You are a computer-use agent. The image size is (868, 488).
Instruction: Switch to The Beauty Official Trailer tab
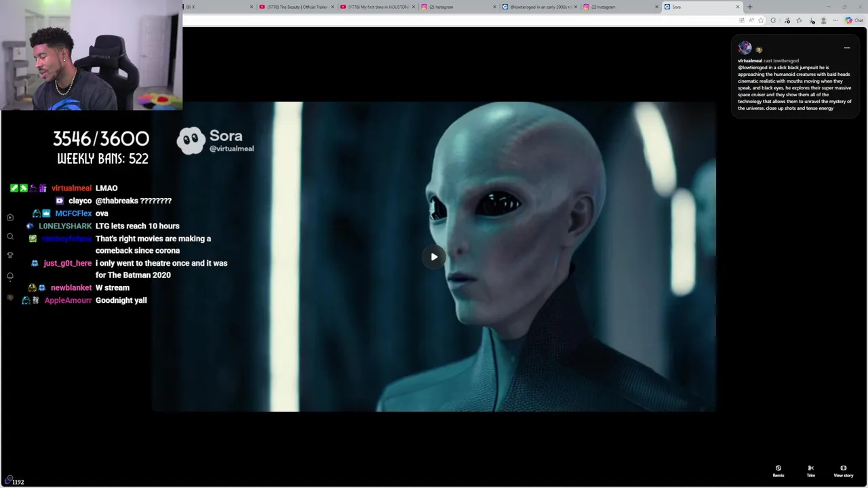pyautogui.click(x=297, y=7)
